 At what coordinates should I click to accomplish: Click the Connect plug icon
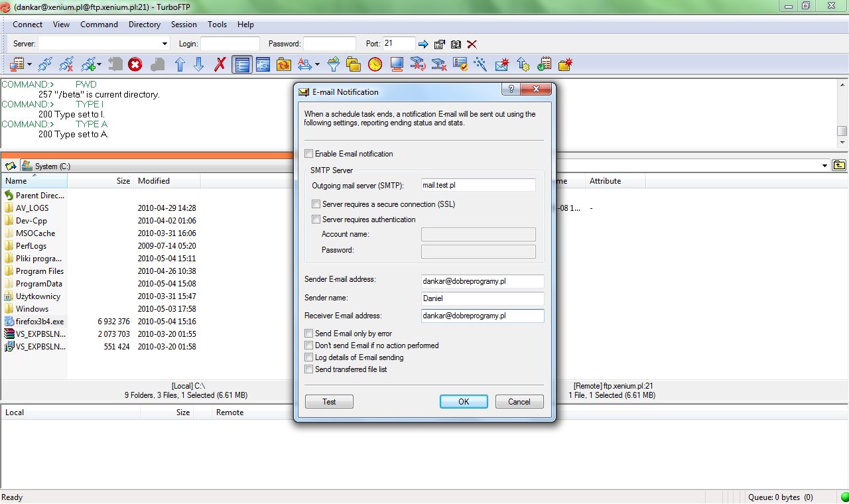point(44,64)
